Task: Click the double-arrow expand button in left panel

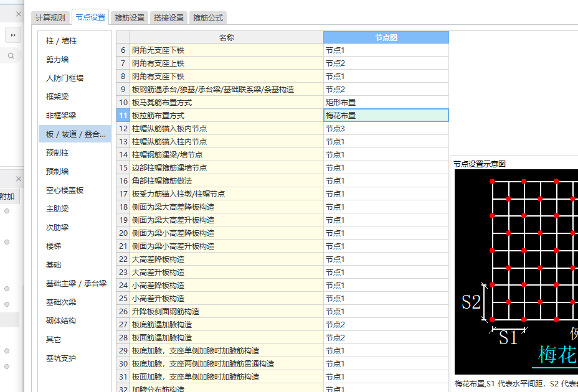Action: coord(13,35)
